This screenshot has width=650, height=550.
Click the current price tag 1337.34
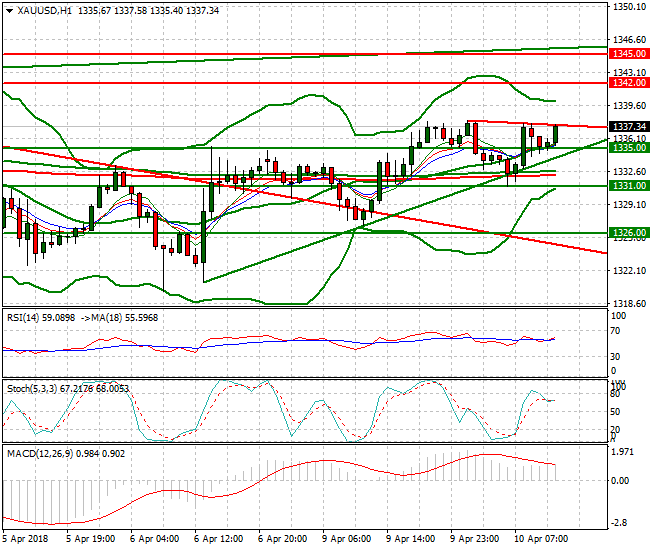628,127
